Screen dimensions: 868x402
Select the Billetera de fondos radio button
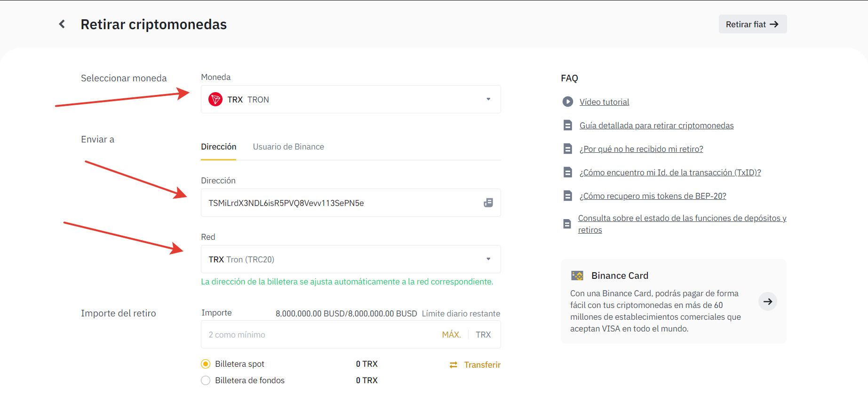click(x=206, y=380)
